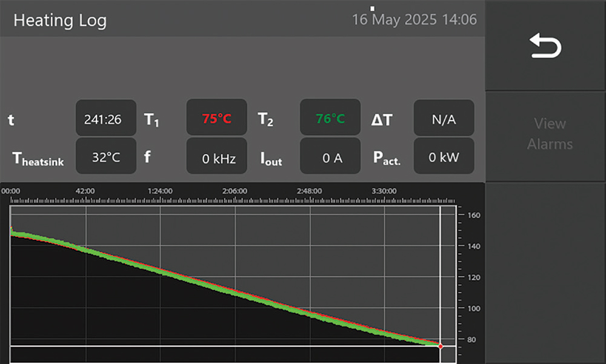Tap the back arrow icon

(545, 47)
